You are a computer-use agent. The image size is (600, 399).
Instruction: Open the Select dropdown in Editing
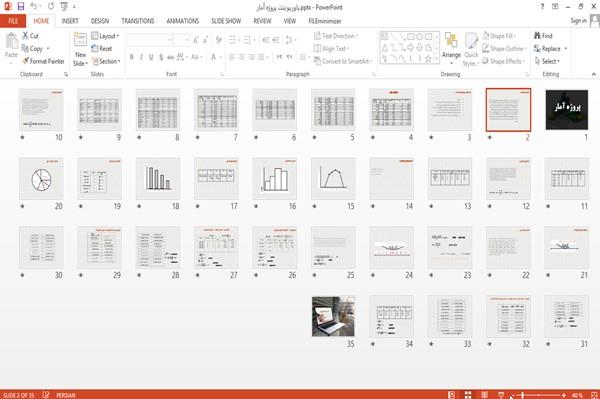(x=547, y=61)
